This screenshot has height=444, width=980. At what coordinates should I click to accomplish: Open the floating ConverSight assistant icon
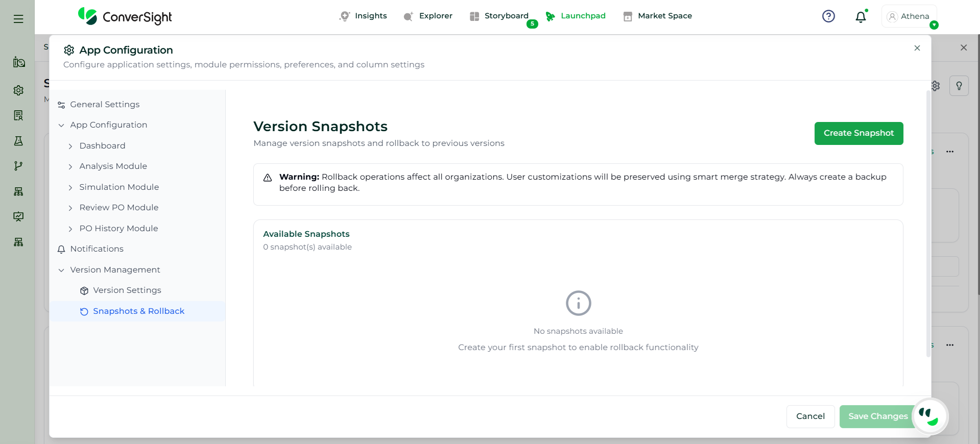(x=929, y=416)
